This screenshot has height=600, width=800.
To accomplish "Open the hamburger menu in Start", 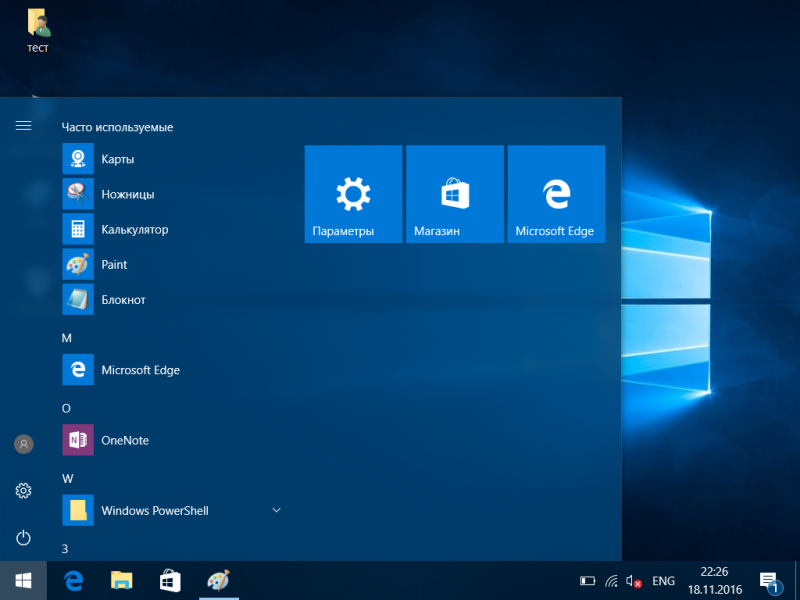I will pos(23,126).
